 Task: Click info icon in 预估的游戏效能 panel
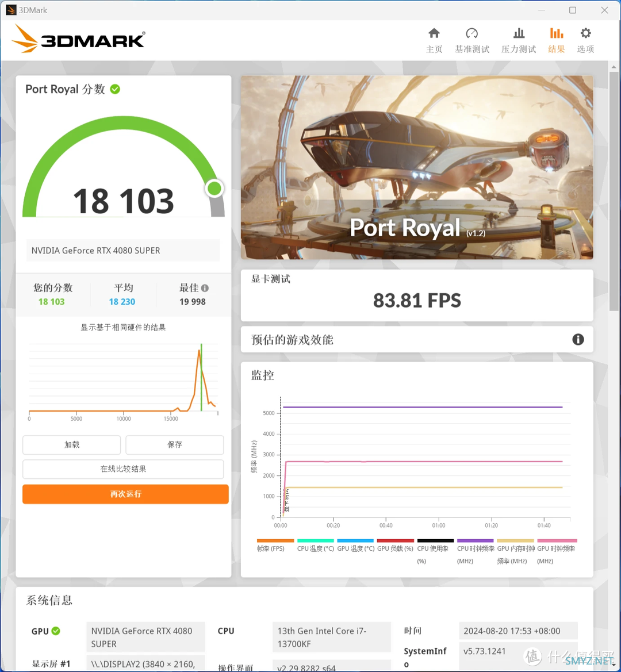(x=578, y=339)
